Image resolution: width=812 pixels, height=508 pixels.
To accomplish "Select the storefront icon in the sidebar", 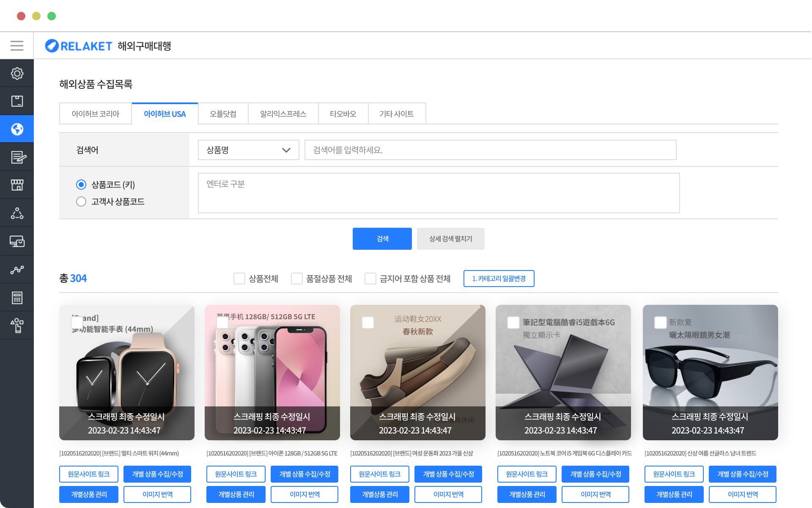I will (x=17, y=185).
